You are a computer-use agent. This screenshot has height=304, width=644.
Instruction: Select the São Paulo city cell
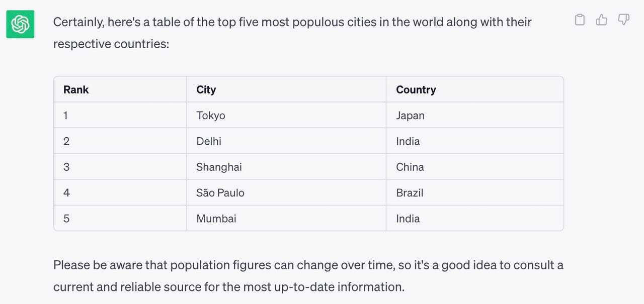coord(220,193)
